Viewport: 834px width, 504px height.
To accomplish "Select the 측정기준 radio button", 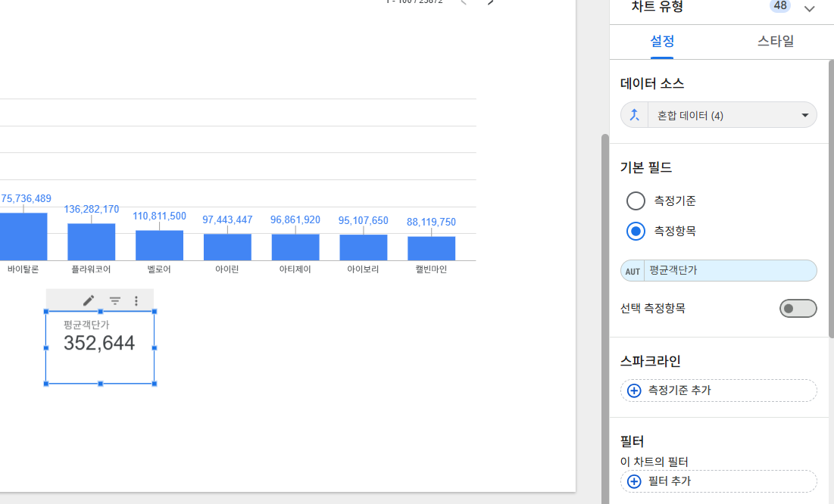I will (x=636, y=201).
